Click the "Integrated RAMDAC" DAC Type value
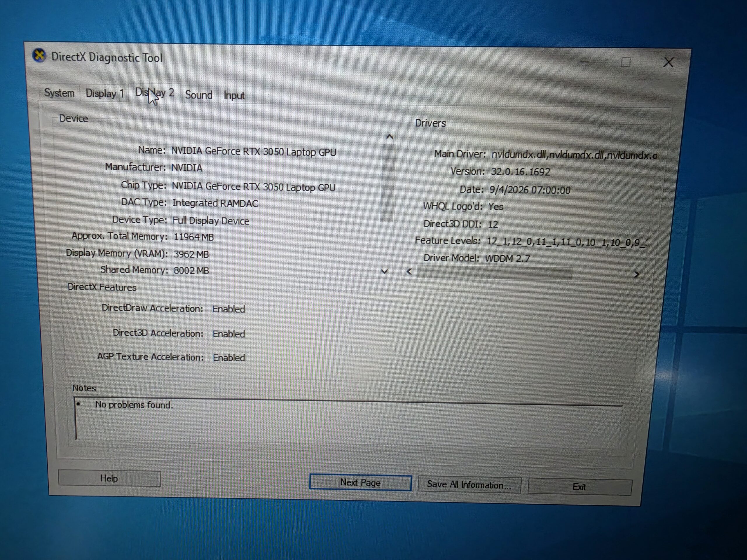This screenshot has width=747, height=560. click(215, 203)
